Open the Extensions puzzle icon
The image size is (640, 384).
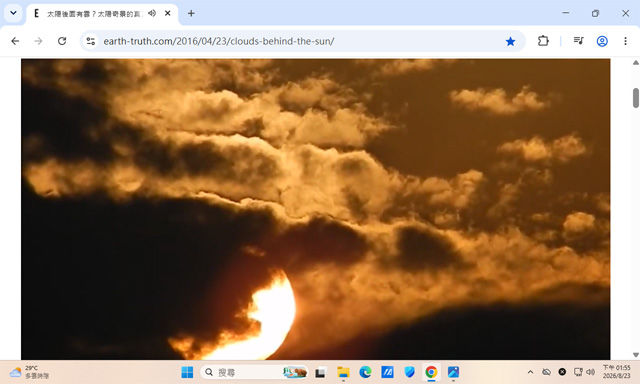point(543,41)
